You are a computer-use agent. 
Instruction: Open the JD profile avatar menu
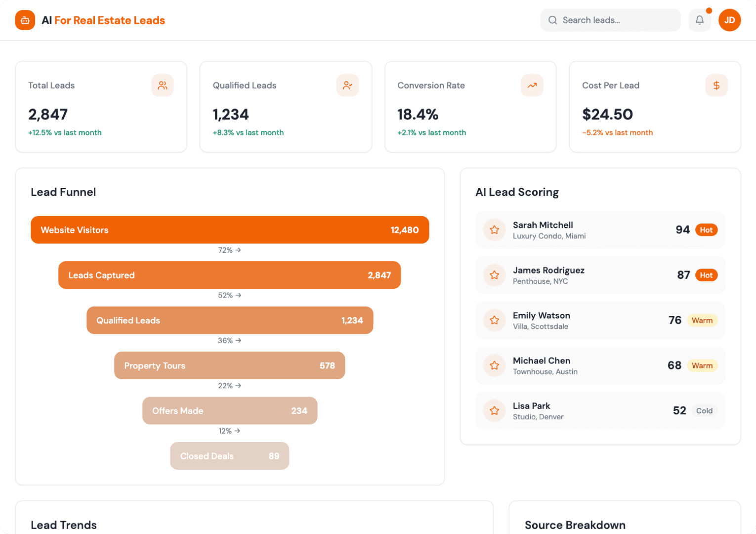pyautogui.click(x=729, y=20)
